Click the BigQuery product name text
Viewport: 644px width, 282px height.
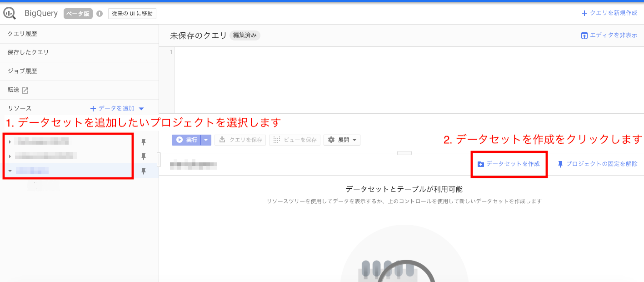(x=41, y=14)
